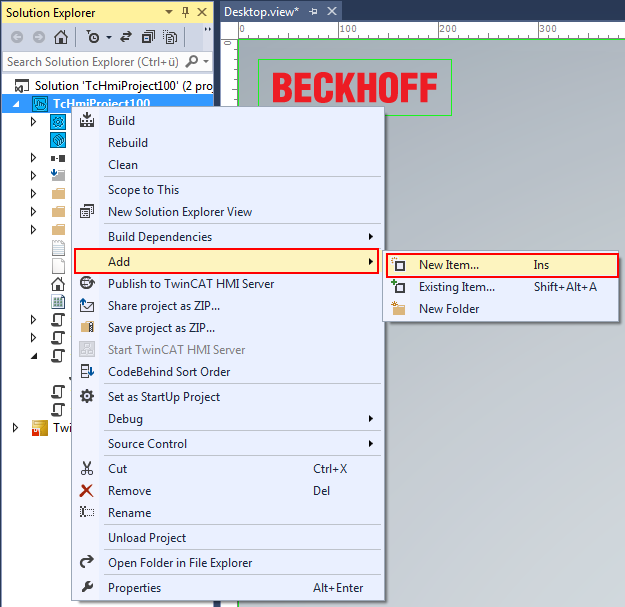Select Existing Item... in Add submenu
Viewport: 625px width, 607px height.
pyautogui.click(x=502, y=287)
